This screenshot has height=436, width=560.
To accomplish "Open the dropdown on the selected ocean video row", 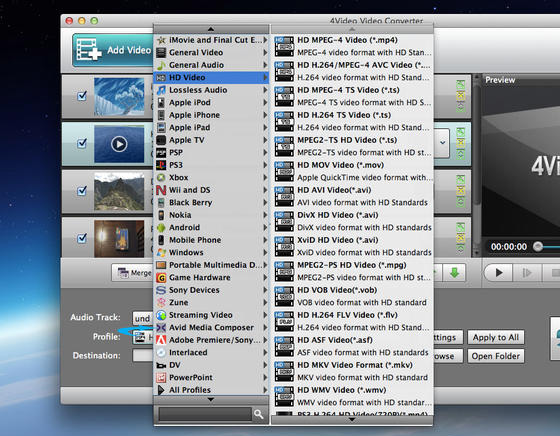I will click(x=442, y=143).
